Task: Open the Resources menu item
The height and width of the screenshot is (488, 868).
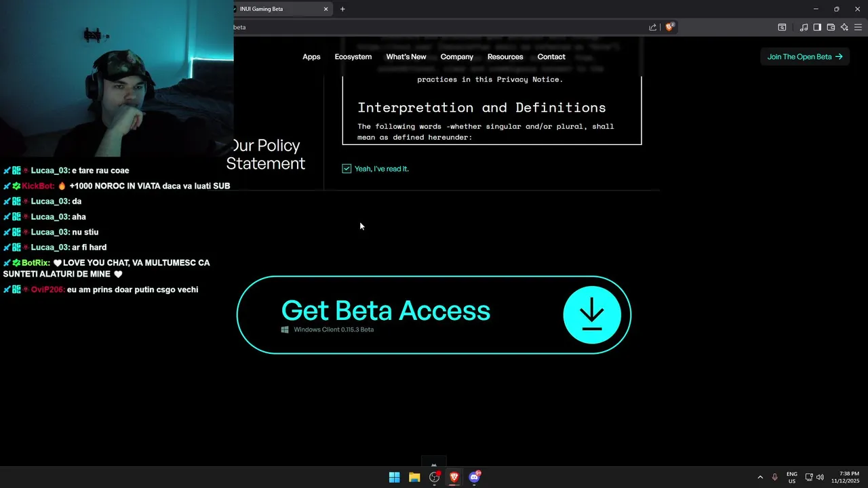Action: (x=505, y=57)
